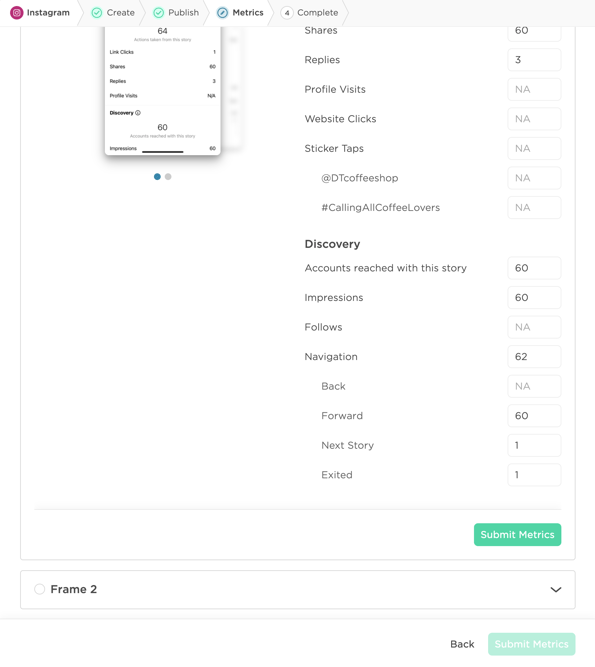The width and height of the screenshot is (595, 667).
Task: Click the Complete step number 4 icon
Action: [x=287, y=13]
